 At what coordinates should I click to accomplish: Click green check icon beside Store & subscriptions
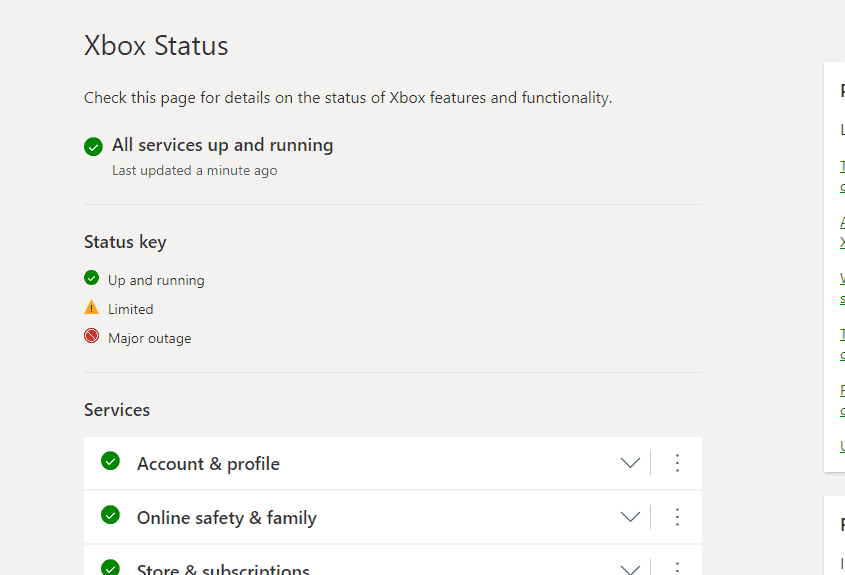[x=110, y=567]
